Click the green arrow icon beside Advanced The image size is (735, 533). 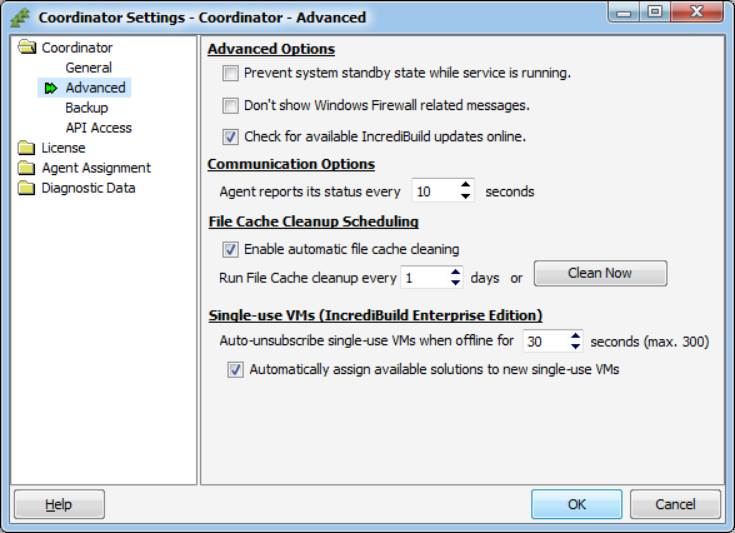(x=48, y=88)
